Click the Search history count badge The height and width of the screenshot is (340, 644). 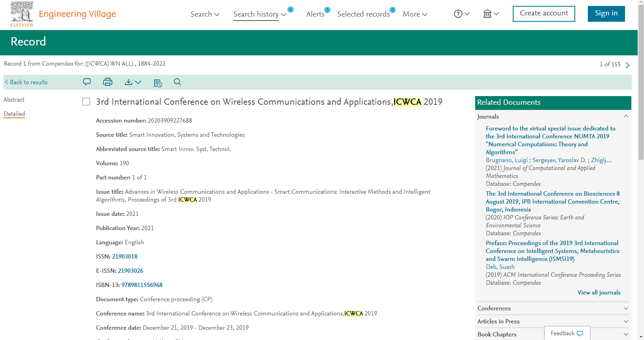tap(291, 9)
